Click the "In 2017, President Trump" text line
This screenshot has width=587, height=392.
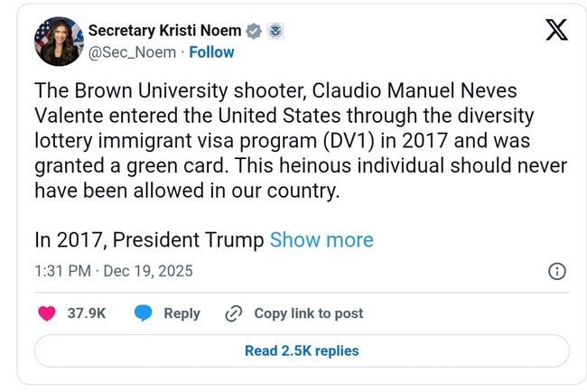pos(149,240)
